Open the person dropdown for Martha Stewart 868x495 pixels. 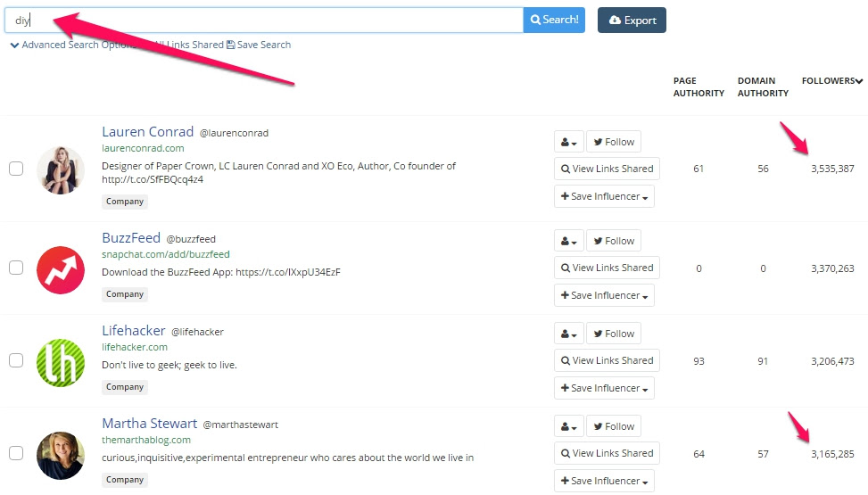pyautogui.click(x=568, y=426)
